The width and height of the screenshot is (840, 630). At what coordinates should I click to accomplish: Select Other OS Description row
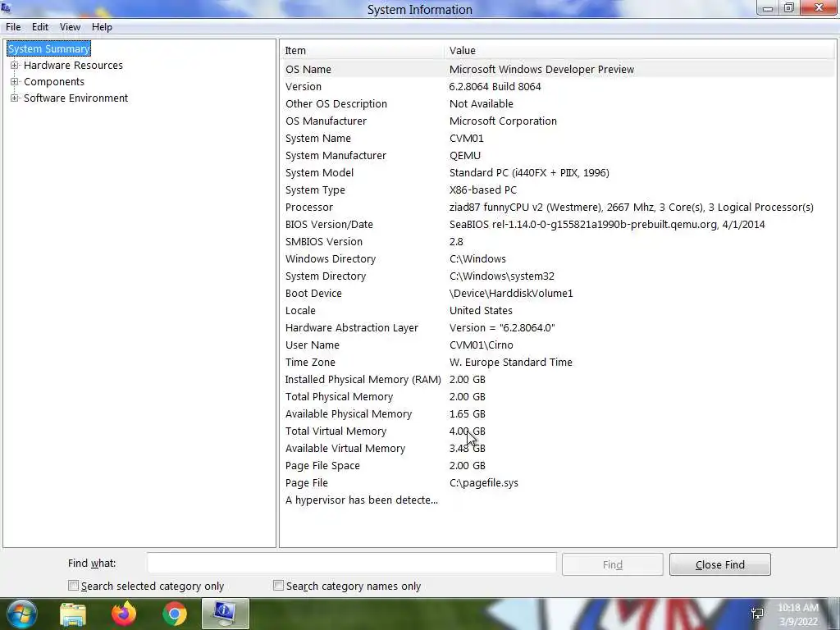point(558,103)
